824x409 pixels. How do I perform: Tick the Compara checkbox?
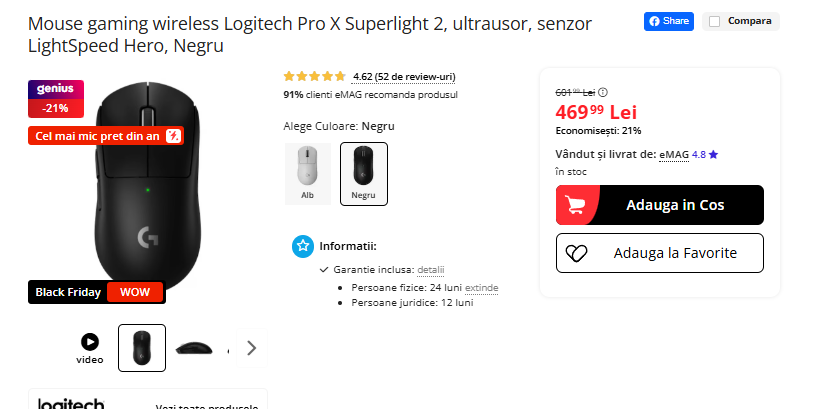[x=714, y=21]
